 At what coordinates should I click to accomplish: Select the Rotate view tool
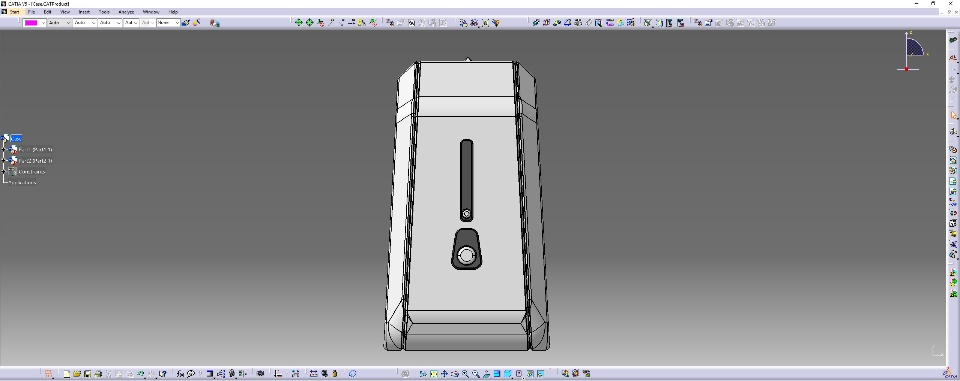coord(455,374)
